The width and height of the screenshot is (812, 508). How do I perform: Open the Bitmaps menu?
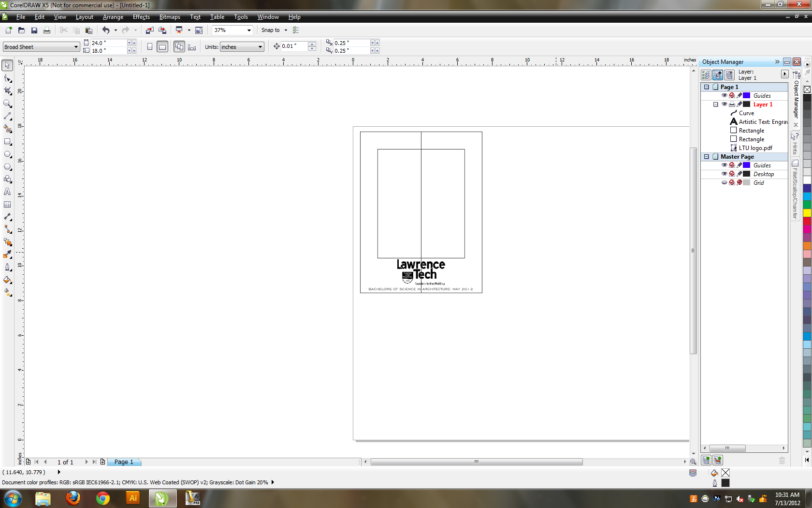[170, 17]
